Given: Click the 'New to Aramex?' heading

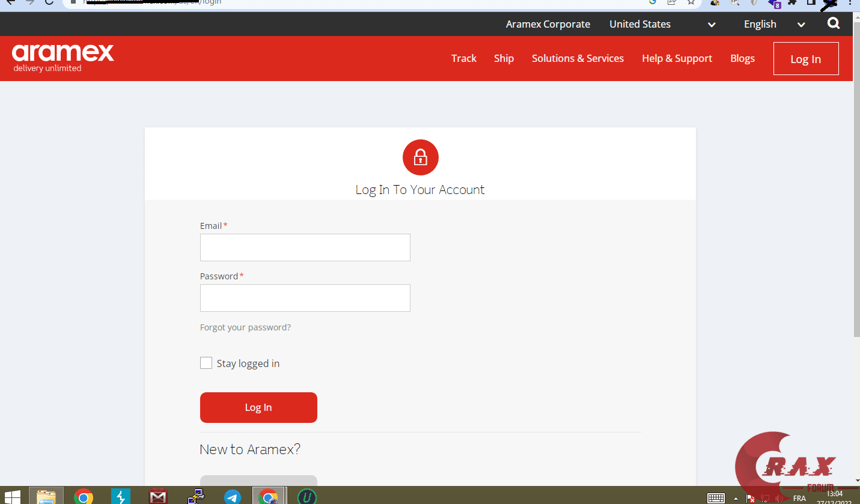Looking at the screenshot, I should pyautogui.click(x=250, y=449).
